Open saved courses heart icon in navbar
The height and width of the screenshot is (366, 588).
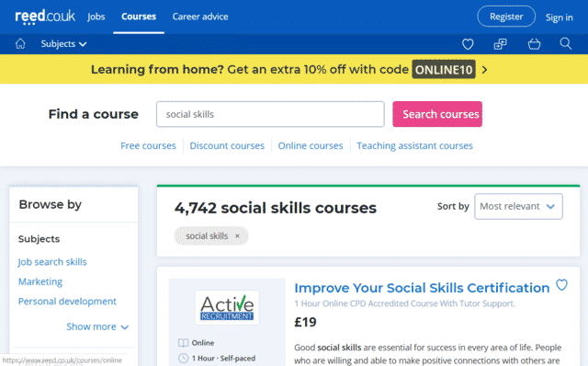point(468,44)
